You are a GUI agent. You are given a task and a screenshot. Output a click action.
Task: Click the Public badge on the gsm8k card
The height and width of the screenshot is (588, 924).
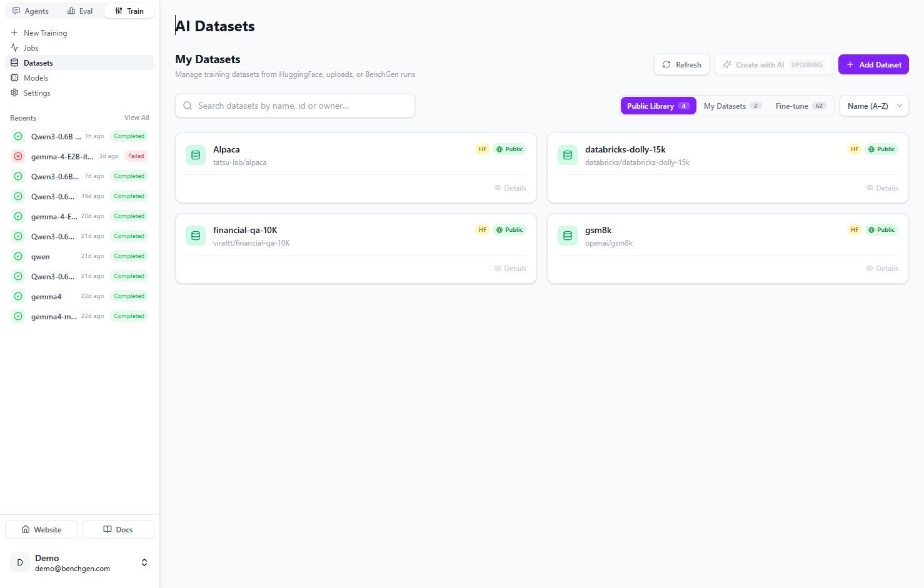881,230
